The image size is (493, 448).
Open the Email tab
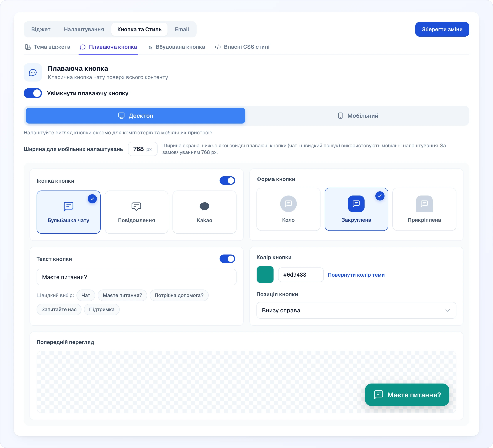182,29
